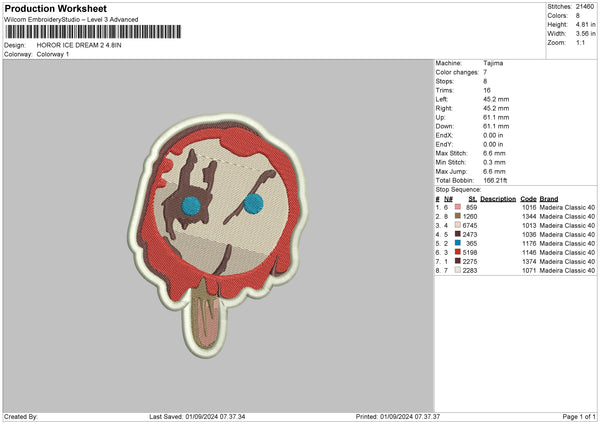The width and height of the screenshot is (600, 424).
Task: Click the off-white swatch for code 1071
Action: click(x=458, y=270)
